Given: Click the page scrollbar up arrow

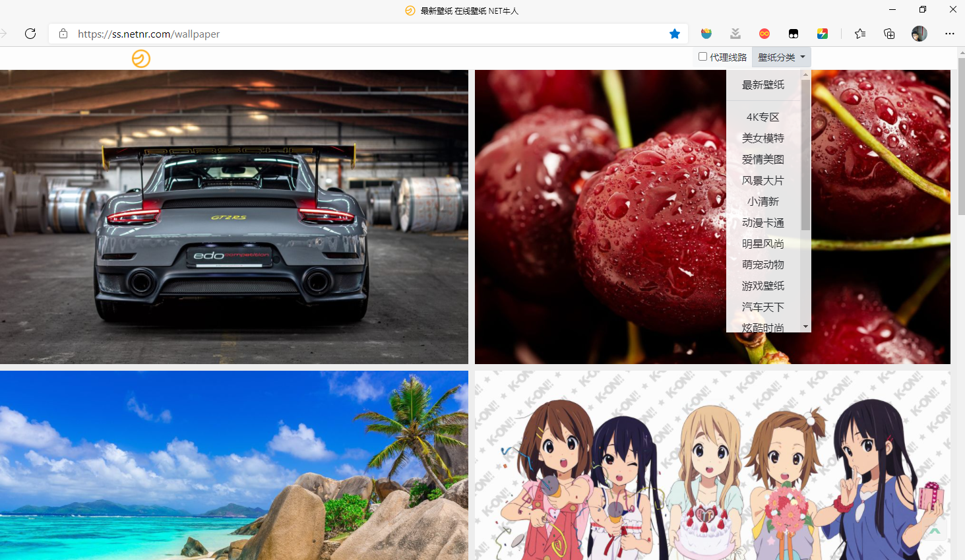Looking at the screenshot, I should pyautogui.click(x=961, y=51).
